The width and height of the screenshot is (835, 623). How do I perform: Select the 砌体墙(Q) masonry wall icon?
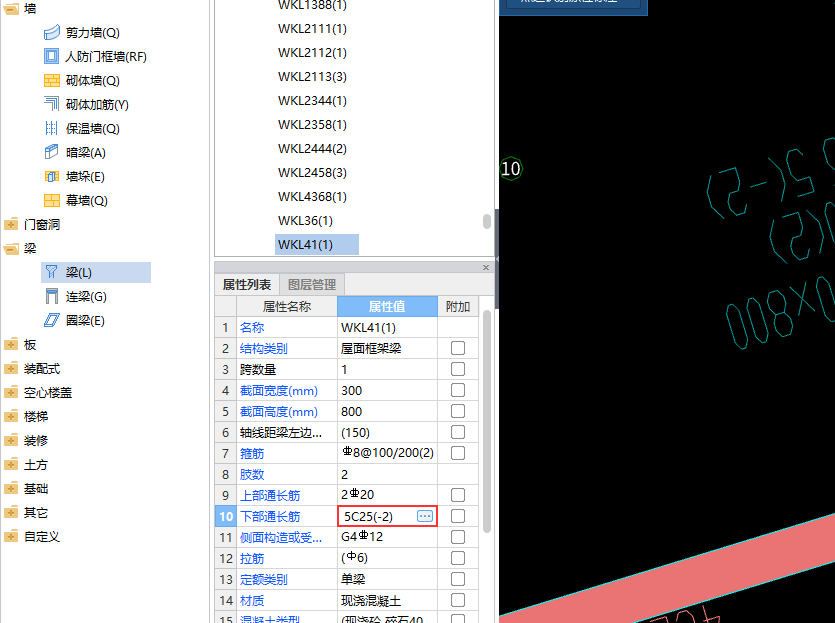click(52, 80)
